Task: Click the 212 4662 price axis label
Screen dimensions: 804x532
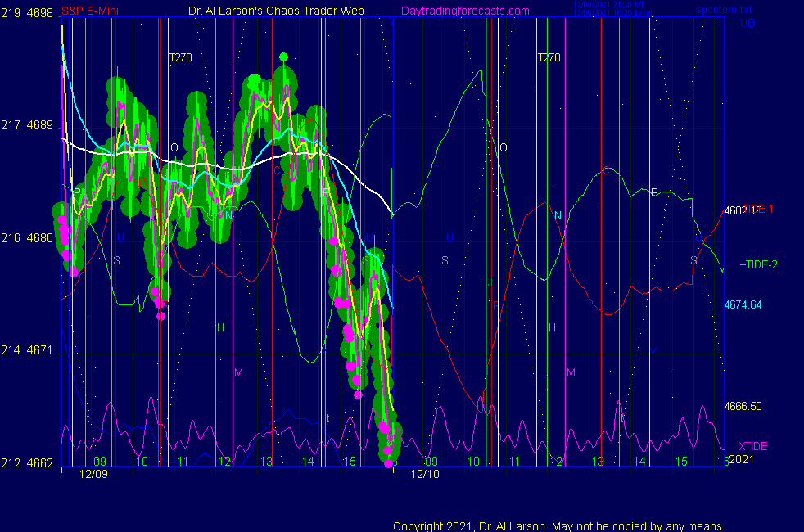Action: [x=27, y=462]
